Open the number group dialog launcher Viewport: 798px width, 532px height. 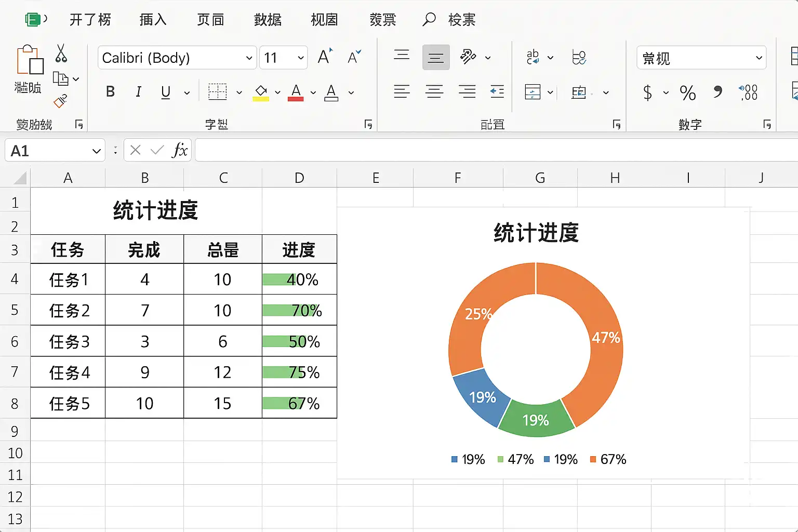pos(767,124)
